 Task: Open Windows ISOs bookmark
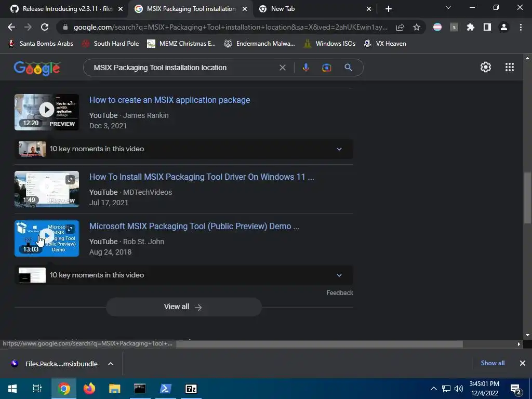pos(329,44)
